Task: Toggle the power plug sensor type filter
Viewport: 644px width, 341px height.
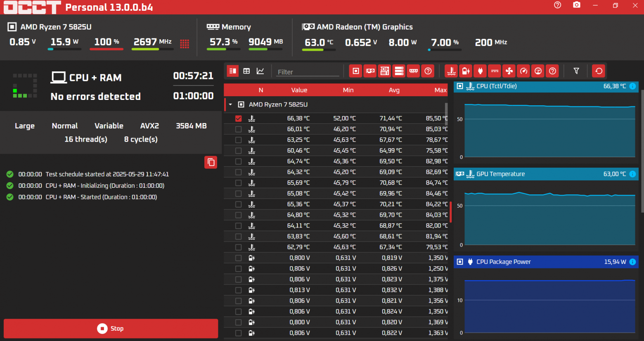Action: pyautogui.click(x=480, y=71)
